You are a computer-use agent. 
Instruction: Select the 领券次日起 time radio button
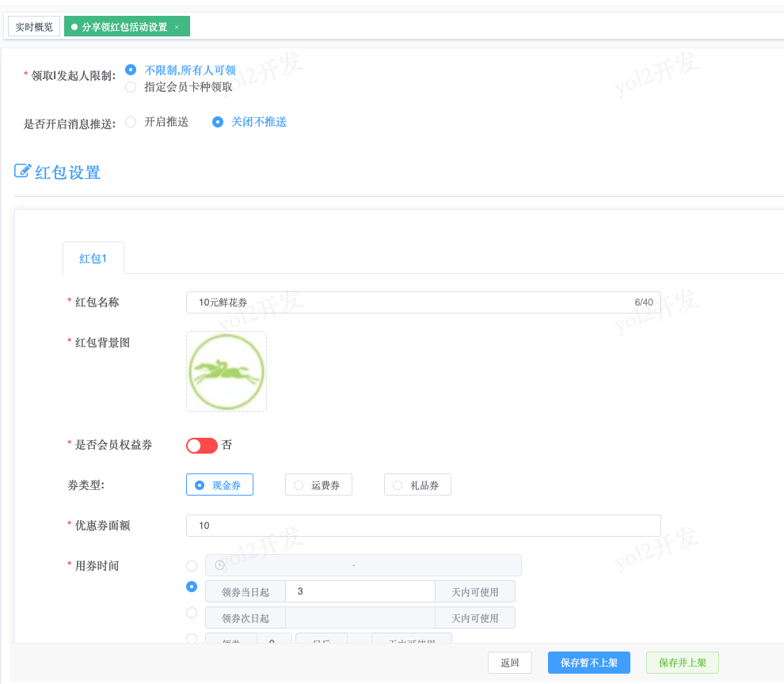(x=192, y=613)
